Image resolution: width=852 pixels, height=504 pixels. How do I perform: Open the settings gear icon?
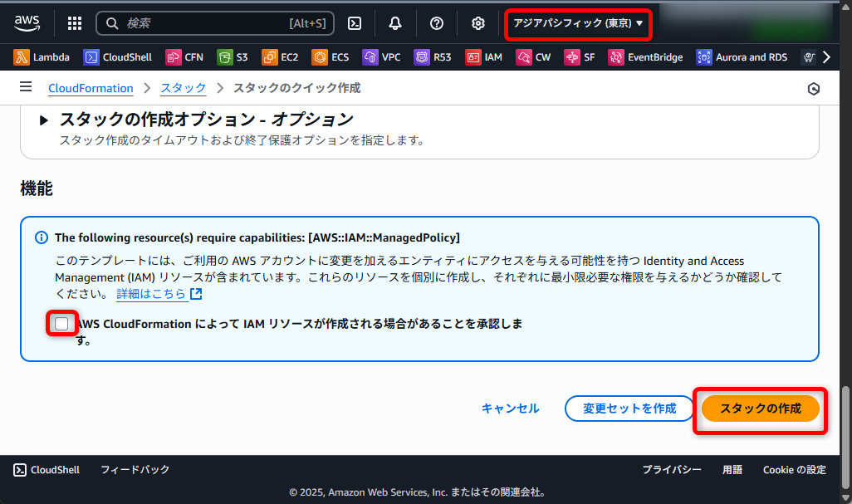478,23
